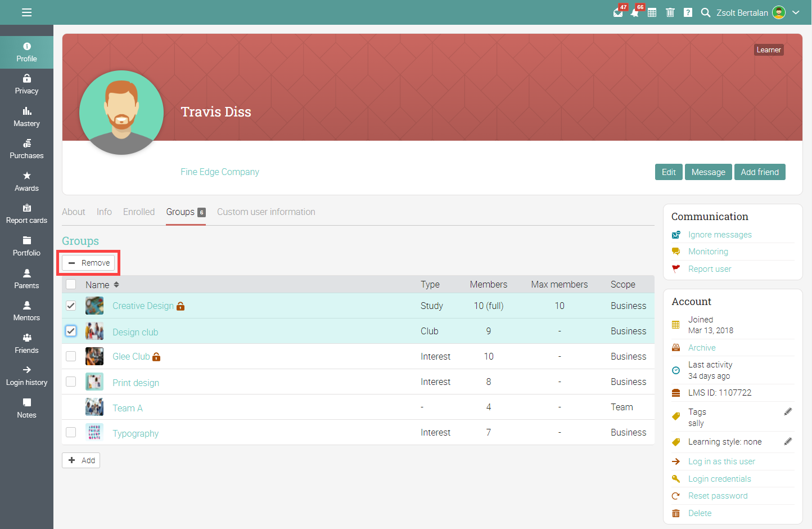812x529 pixels.
Task: Open the Typography group link
Action: tap(136, 433)
